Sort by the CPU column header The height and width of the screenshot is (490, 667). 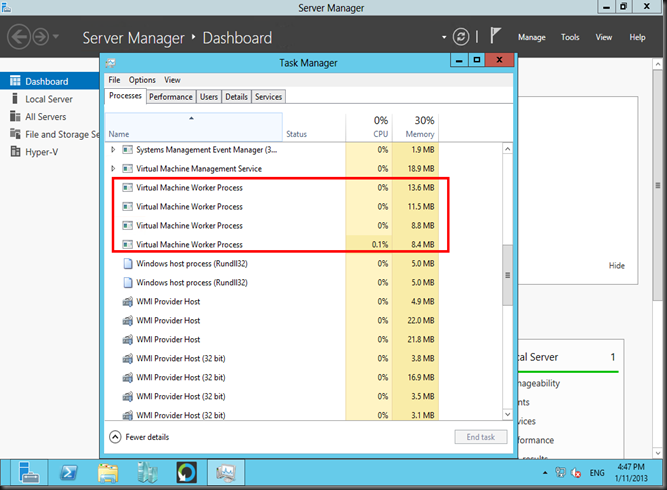coord(369,127)
